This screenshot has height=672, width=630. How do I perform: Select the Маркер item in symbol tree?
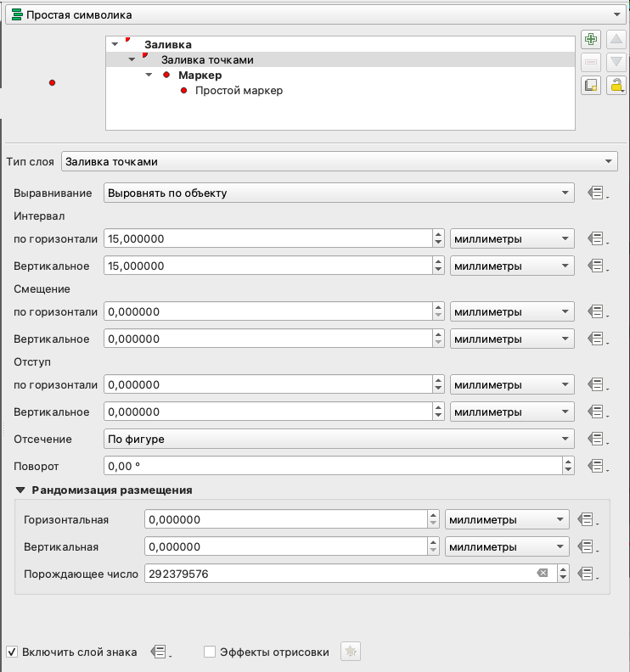(x=200, y=76)
